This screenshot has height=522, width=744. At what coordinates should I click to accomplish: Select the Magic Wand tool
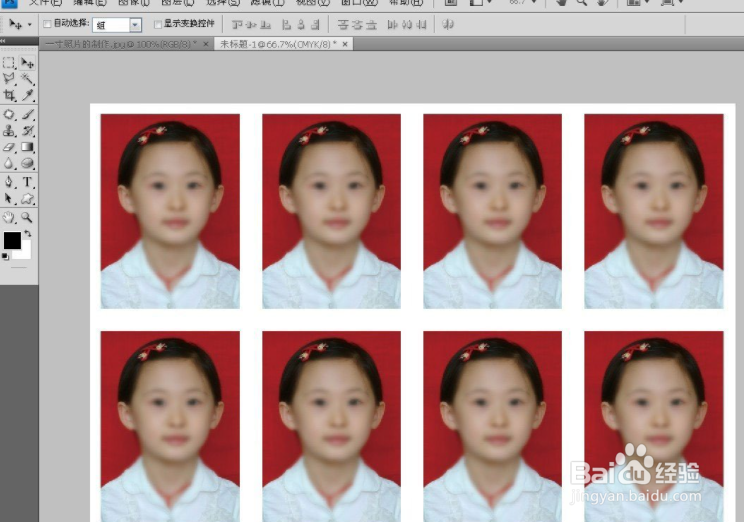pos(28,79)
